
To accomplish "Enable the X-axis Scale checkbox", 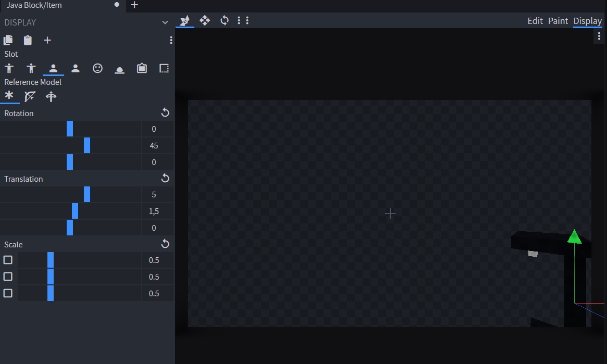I will 8,260.
